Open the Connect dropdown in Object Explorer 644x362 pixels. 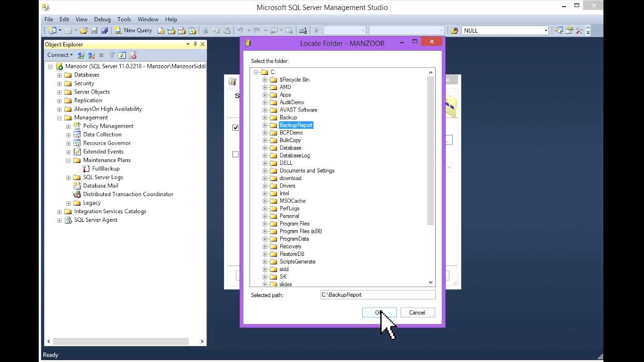tap(60, 55)
